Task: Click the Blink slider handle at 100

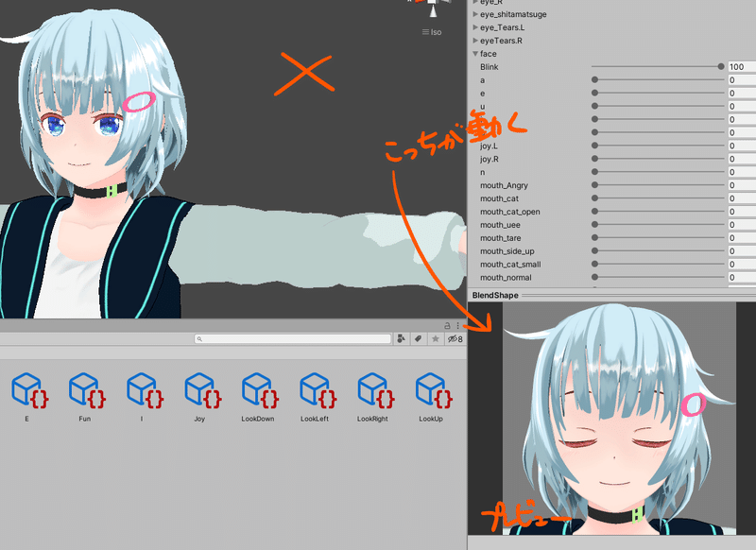Action: (x=721, y=66)
